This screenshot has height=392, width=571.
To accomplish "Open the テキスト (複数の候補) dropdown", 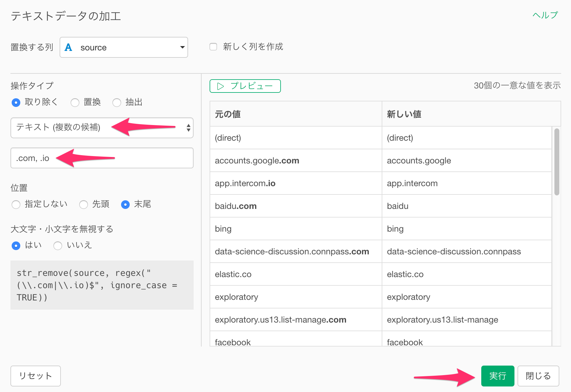I will 102,127.
